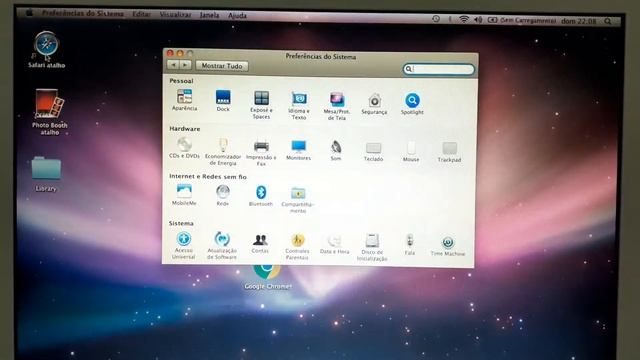The height and width of the screenshot is (360, 640).
Task: Open the Som preference pane
Action: [x=336, y=150]
